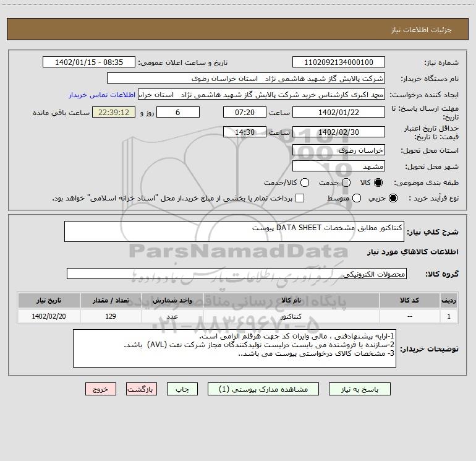Click the شماره نیاز field 1102092134000100
Image resolution: width=476 pixels, height=461 pixels.
click(339, 62)
